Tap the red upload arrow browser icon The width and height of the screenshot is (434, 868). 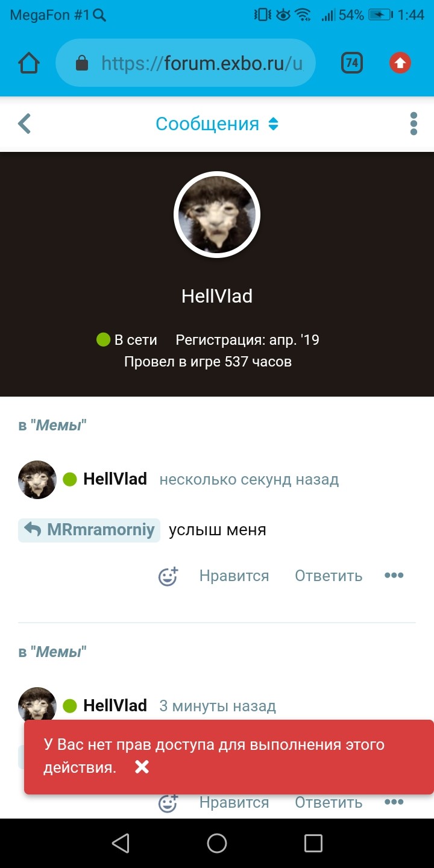[x=400, y=63]
